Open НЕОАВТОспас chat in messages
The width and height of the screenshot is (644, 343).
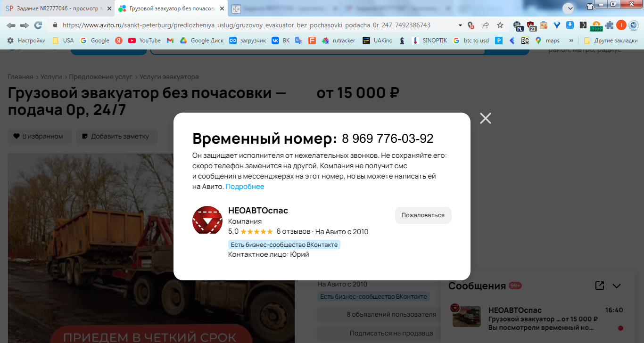tap(538, 318)
